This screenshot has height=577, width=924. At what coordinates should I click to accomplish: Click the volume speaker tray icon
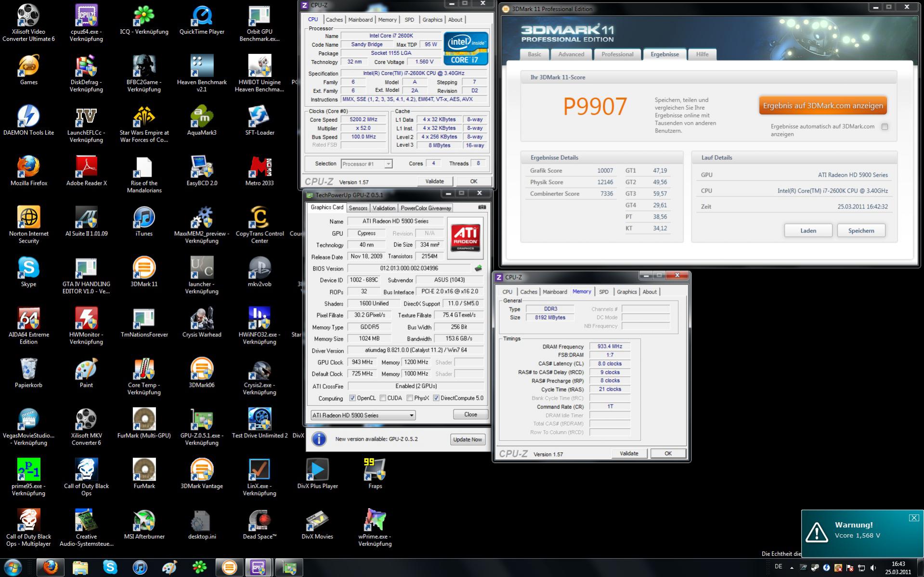point(873,568)
